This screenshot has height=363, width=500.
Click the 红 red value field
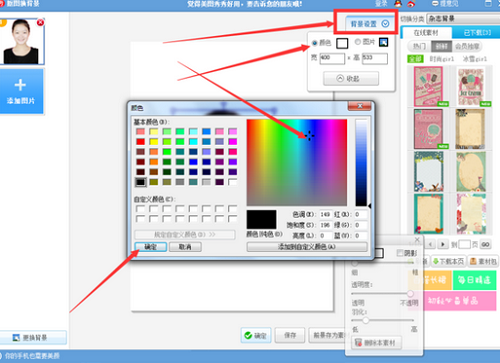point(361,214)
